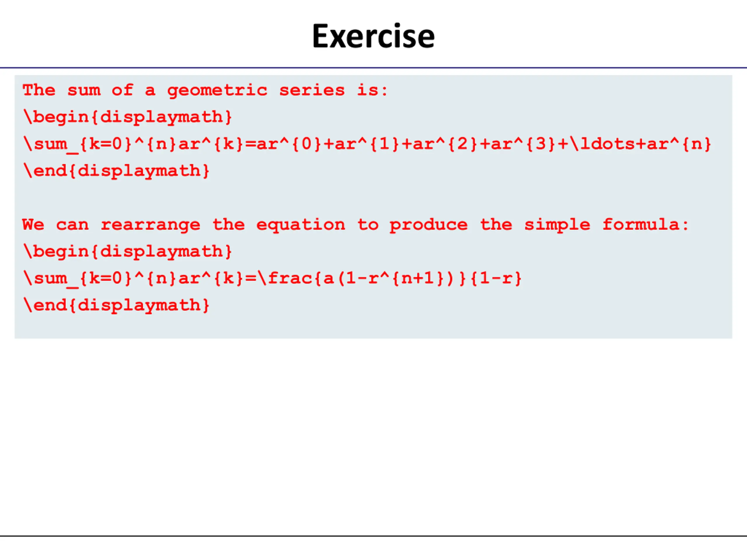Click the word "simple" in the second sentence
The height and width of the screenshot is (560, 747).
pos(557,225)
